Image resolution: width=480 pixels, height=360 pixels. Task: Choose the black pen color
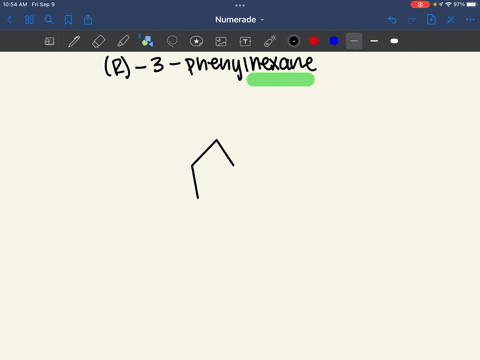click(294, 41)
